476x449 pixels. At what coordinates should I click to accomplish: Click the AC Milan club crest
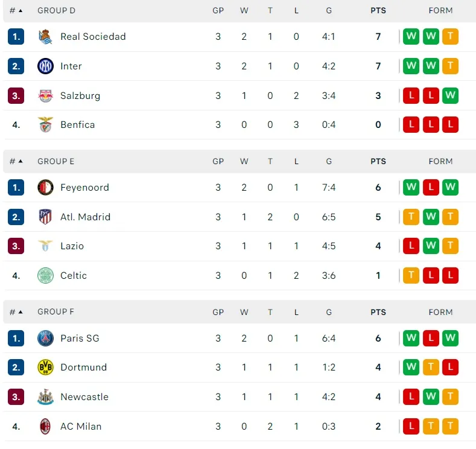[45, 427]
